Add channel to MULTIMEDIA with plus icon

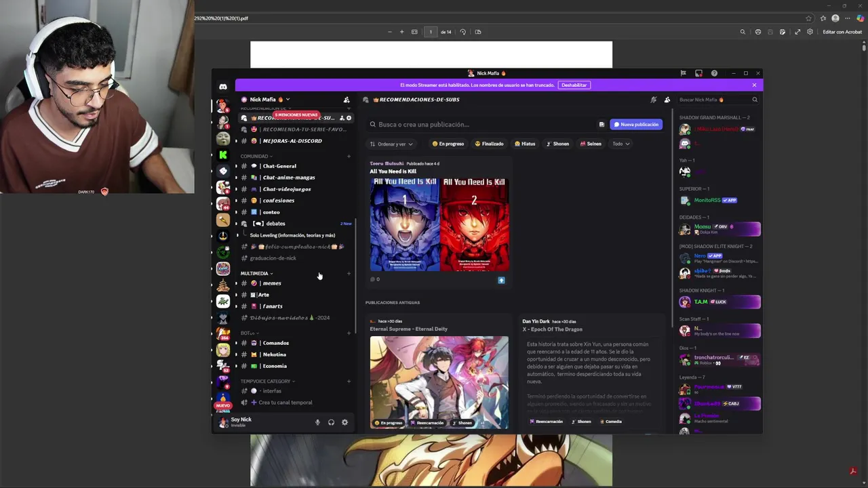[349, 273]
